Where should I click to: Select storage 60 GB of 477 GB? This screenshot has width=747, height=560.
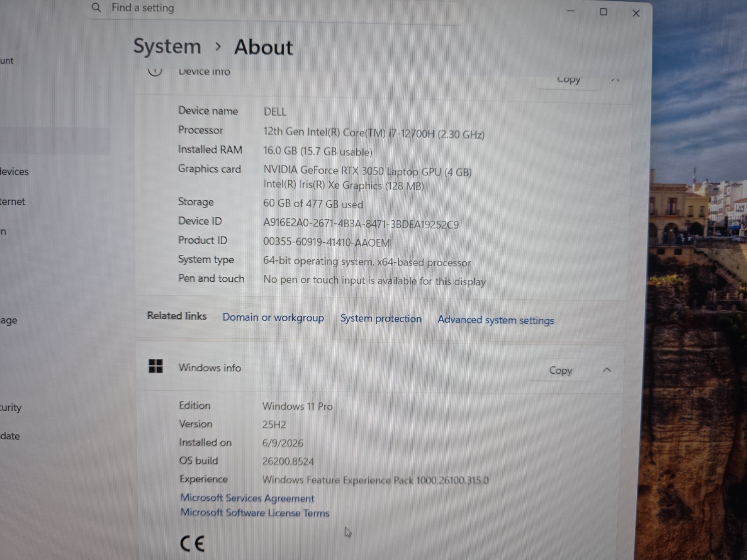[313, 204]
